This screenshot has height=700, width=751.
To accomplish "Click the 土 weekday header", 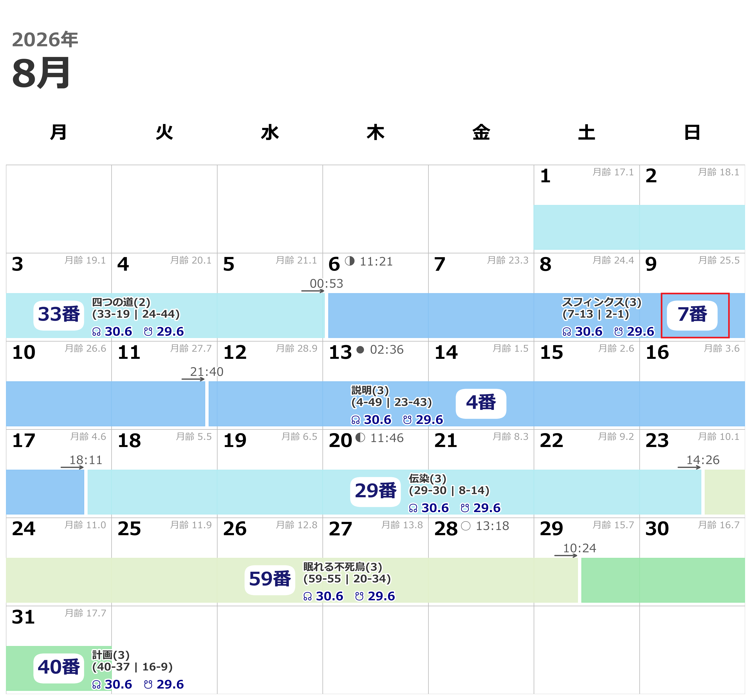I will pyautogui.click(x=586, y=132).
